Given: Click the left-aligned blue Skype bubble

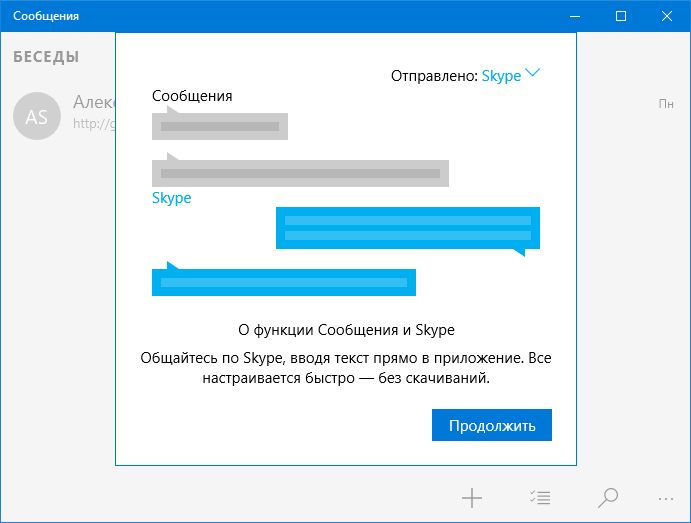Looking at the screenshot, I should point(283,283).
